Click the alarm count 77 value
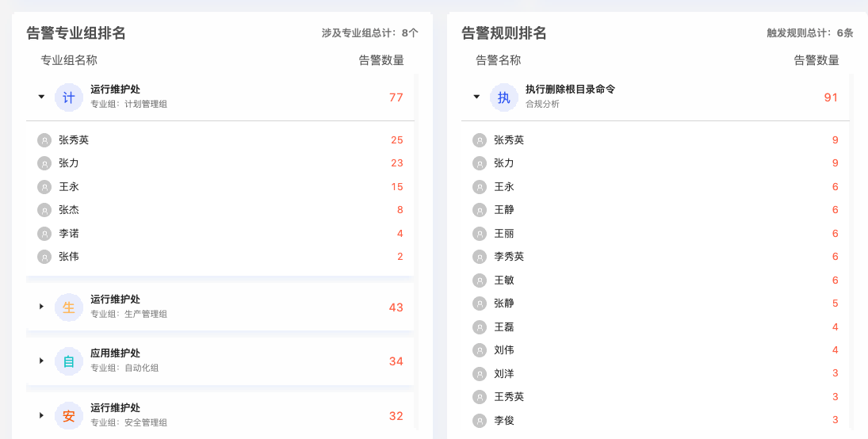Viewport: 868px width, 439px height. (396, 97)
